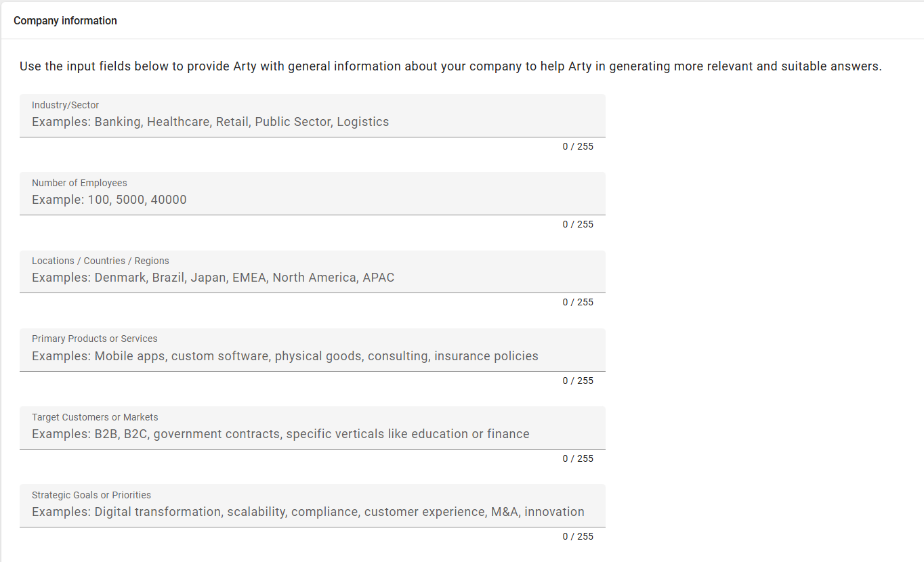Click the counter below Strategic Goals field

click(578, 536)
